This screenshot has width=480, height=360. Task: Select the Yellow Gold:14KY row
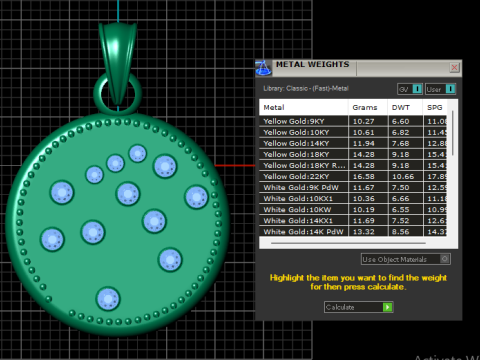(x=353, y=143)
